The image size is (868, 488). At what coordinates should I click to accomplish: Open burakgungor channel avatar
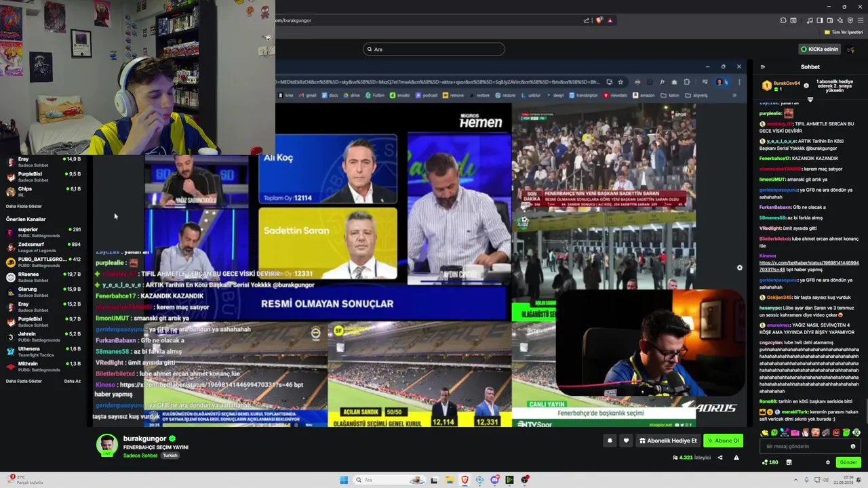click(x=106, y=445)
